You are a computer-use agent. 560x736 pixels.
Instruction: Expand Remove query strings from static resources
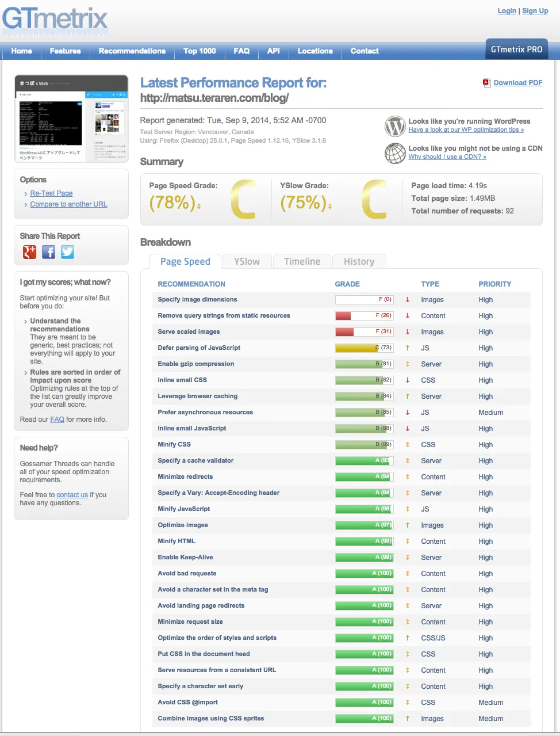tap(224, 315)
